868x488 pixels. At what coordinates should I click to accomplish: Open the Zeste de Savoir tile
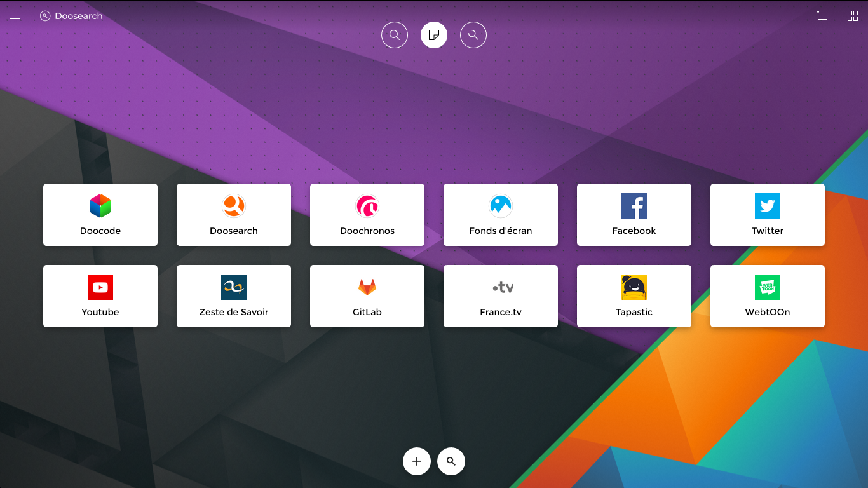tap(234, 296)
